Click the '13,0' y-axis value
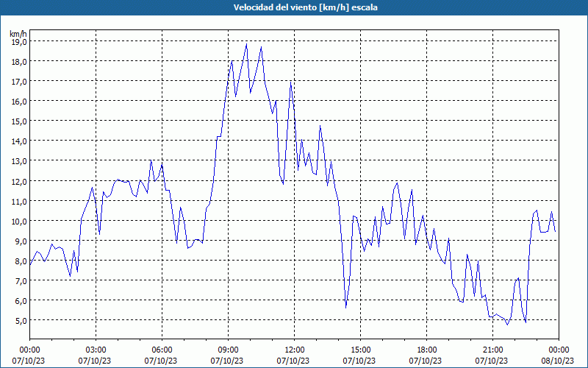The width and height of the screenshot is (588, 368). [19, 161]
